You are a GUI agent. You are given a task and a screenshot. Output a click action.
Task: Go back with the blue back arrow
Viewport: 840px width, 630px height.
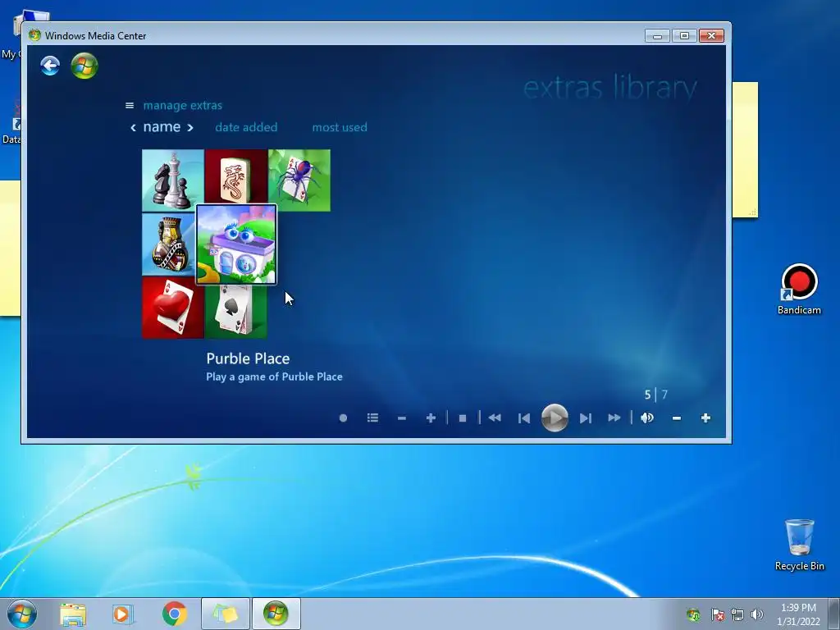(50, 66)
